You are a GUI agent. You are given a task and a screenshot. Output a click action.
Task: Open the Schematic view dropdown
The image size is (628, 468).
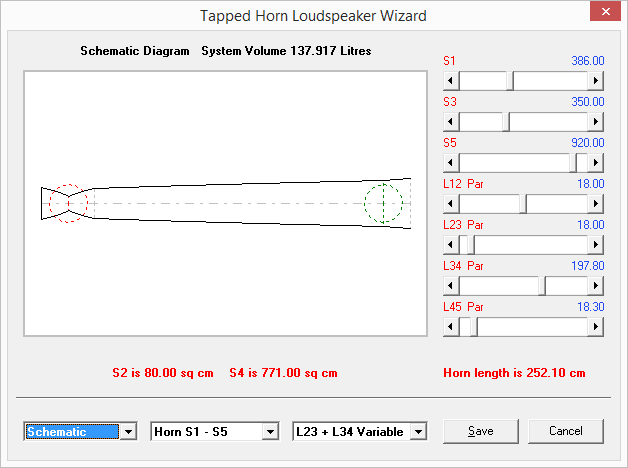point(129,432)
